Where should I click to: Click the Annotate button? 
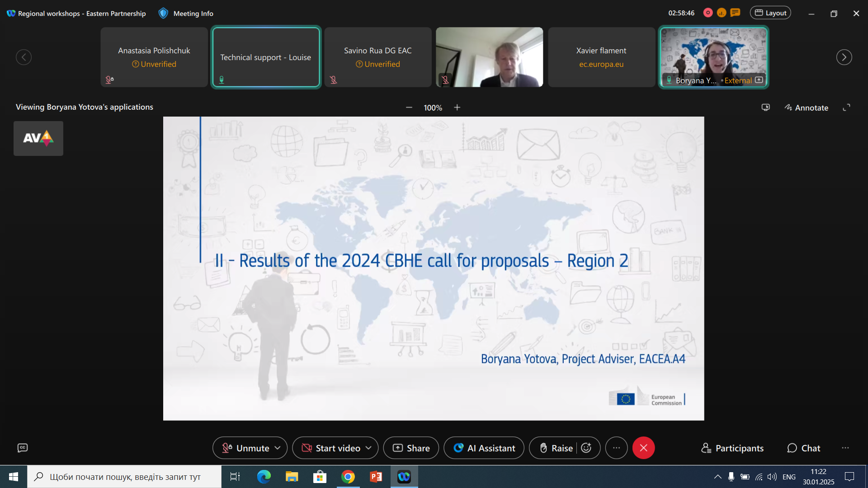[806, 108]
